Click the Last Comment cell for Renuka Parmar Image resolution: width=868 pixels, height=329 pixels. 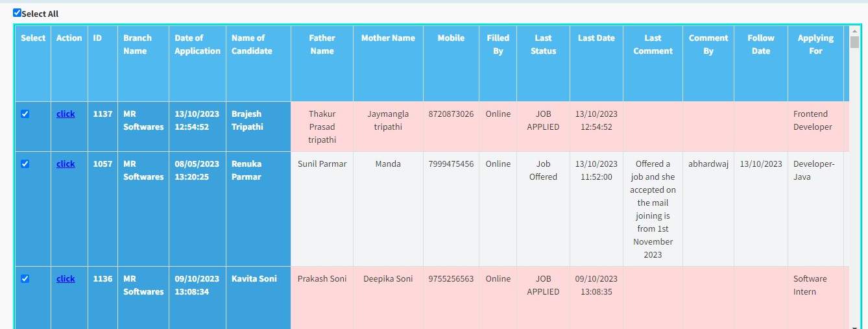653,209
